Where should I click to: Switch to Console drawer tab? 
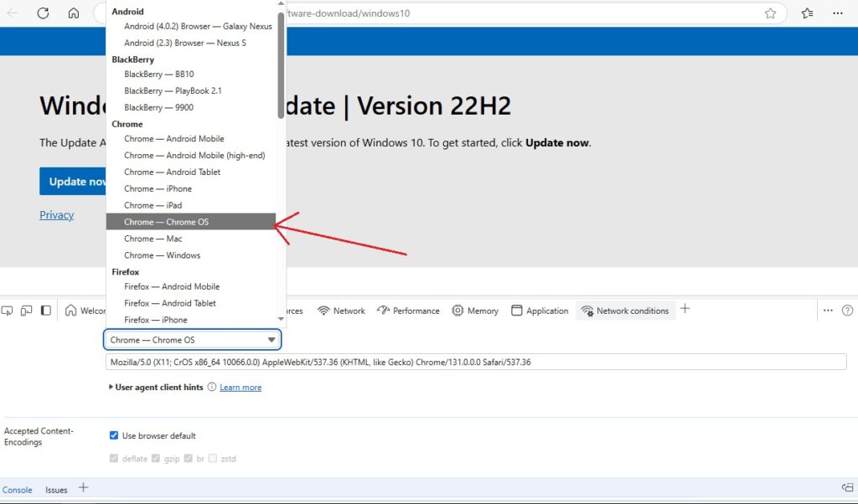[x=17, y=490]
